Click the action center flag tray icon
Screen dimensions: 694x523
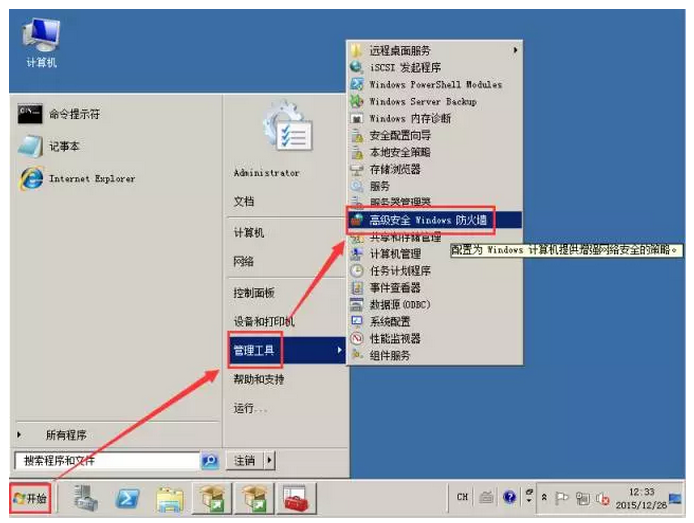coord(562,498)
